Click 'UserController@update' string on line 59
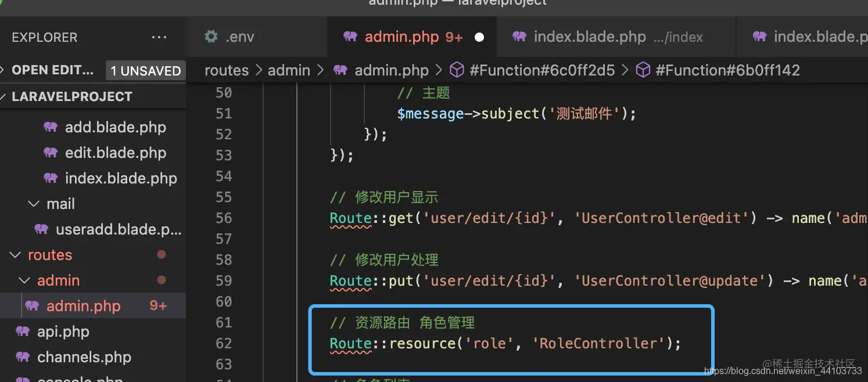Image resolution: width=868 pixels, height=382 pixels. coord(670,281)
